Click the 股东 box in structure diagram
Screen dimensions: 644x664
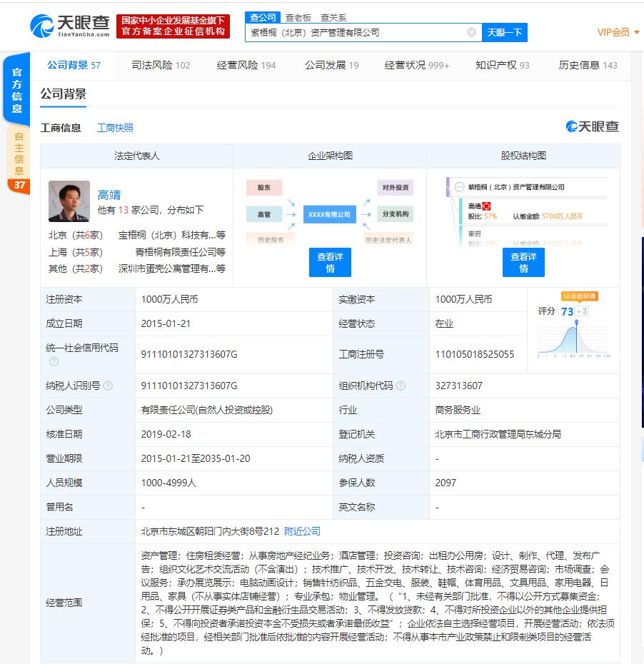click(x=264, y=188)
